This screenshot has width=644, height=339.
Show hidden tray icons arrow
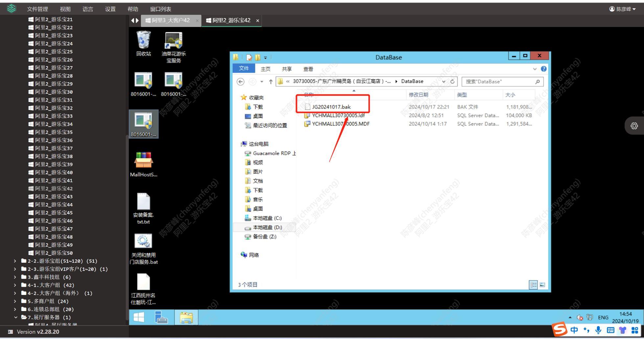570,317
